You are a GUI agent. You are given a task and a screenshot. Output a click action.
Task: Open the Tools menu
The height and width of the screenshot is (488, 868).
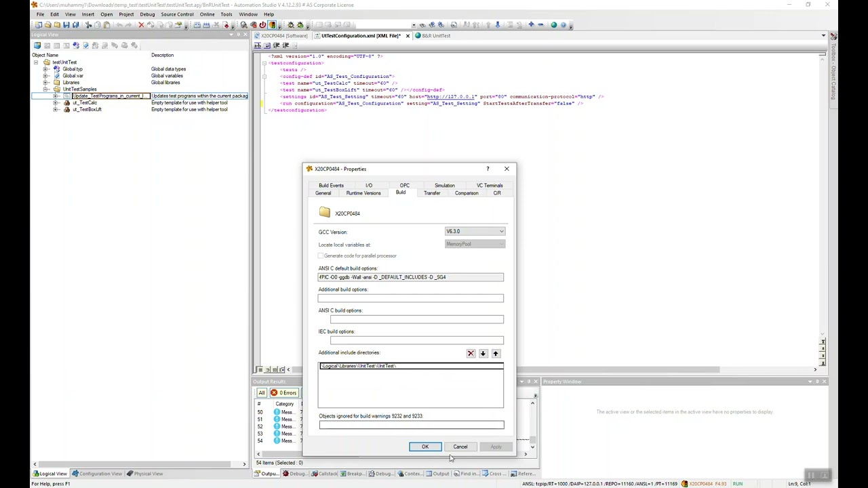tap(226, 14)
